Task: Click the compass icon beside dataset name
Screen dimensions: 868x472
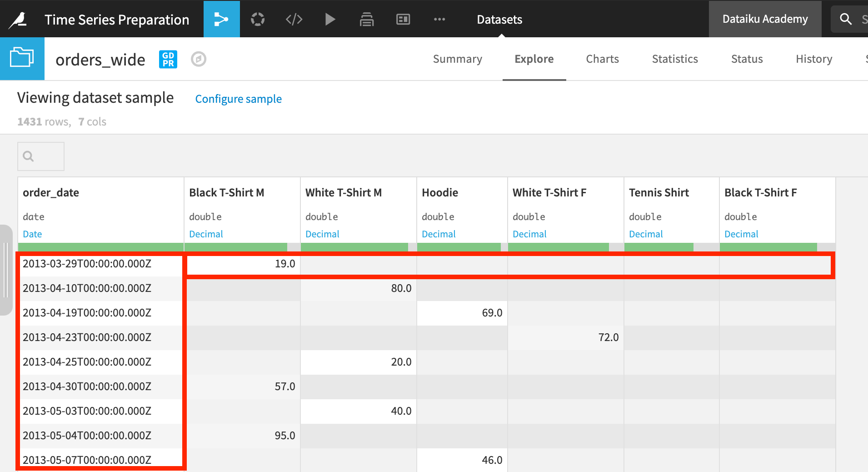Action: pyautogui.click(x=199, y=59)
